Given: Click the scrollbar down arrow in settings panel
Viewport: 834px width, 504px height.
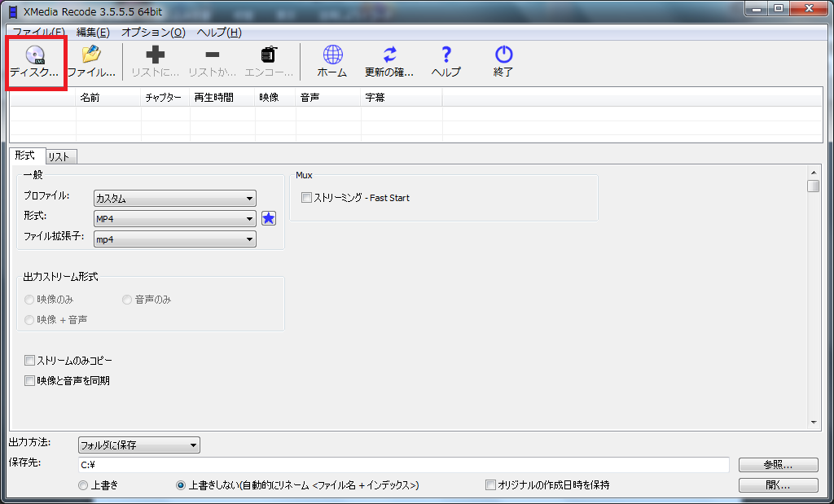Looking at the screenshot, I should pyautogui.click(x=813, y=423).
